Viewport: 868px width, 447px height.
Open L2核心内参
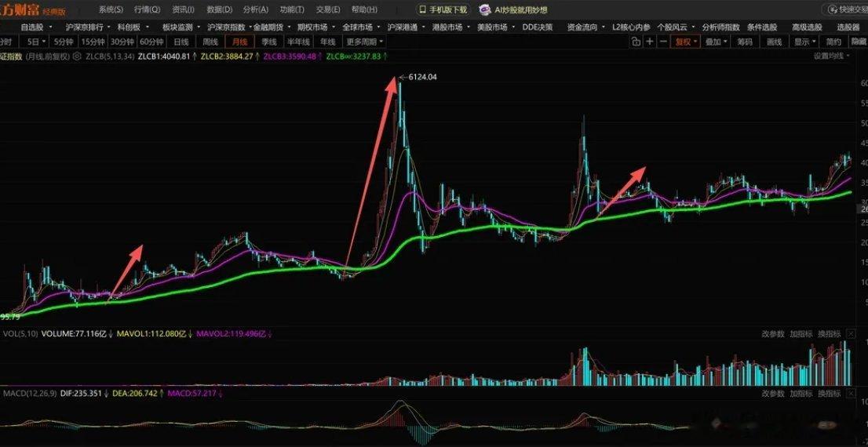[x=631, y=27]
